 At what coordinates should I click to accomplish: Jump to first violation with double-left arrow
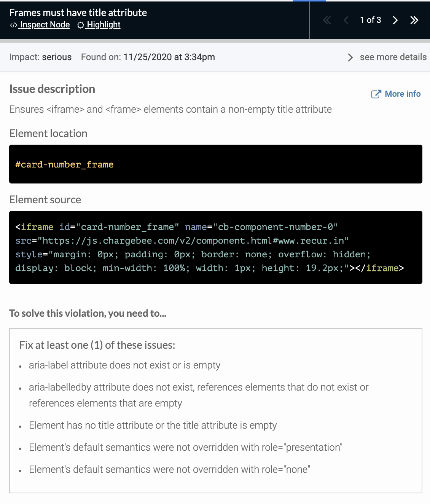[326, 20]
